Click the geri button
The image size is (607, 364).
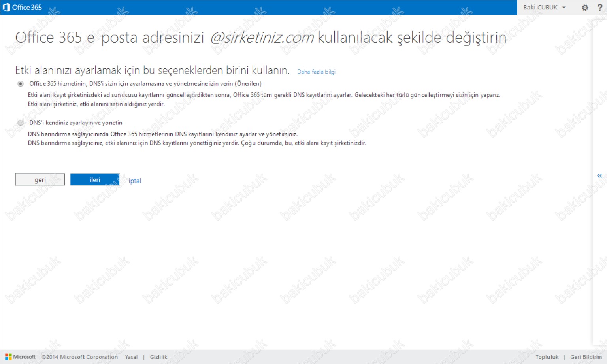coord(40,179)
